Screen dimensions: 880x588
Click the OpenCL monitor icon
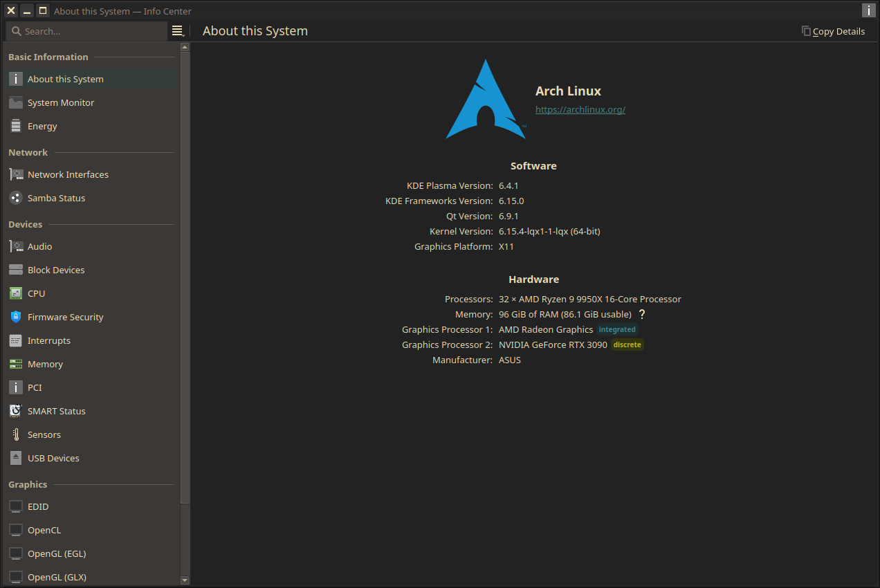[16, 530]
